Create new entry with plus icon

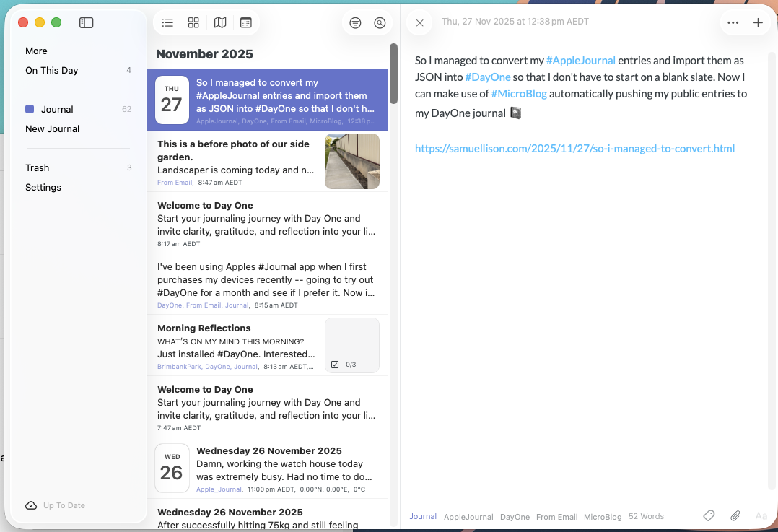coord(758,23)
